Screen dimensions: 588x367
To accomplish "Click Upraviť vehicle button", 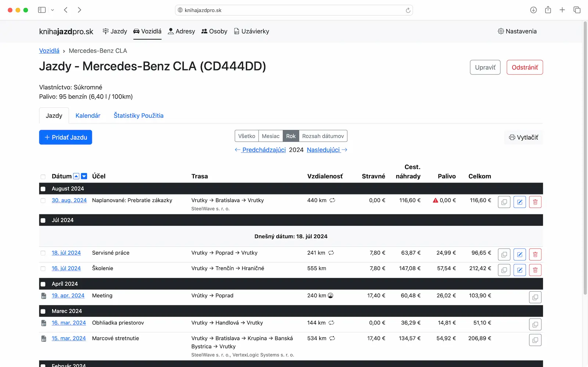I will click(x=485, y=67).
